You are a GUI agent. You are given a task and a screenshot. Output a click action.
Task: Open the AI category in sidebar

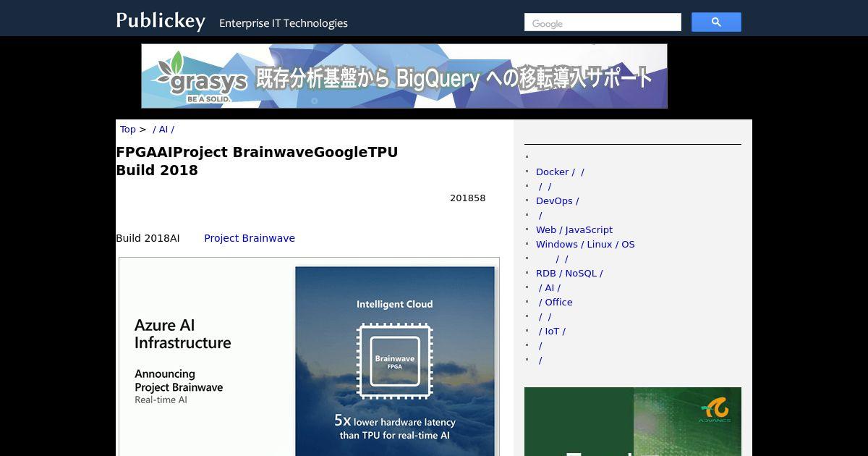(549, 288)
